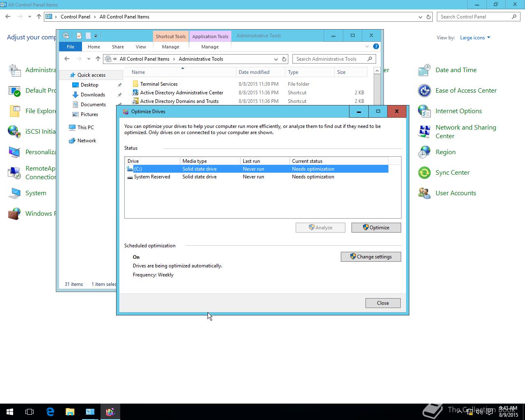Open Desktop in navigation pane
Viewport: 525px width, 420px height.
[x=89, y=85]
